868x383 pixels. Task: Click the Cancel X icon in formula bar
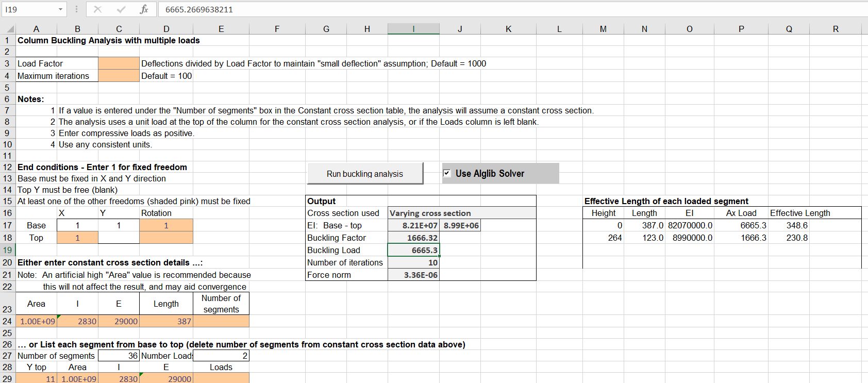[x=97, y=9]
